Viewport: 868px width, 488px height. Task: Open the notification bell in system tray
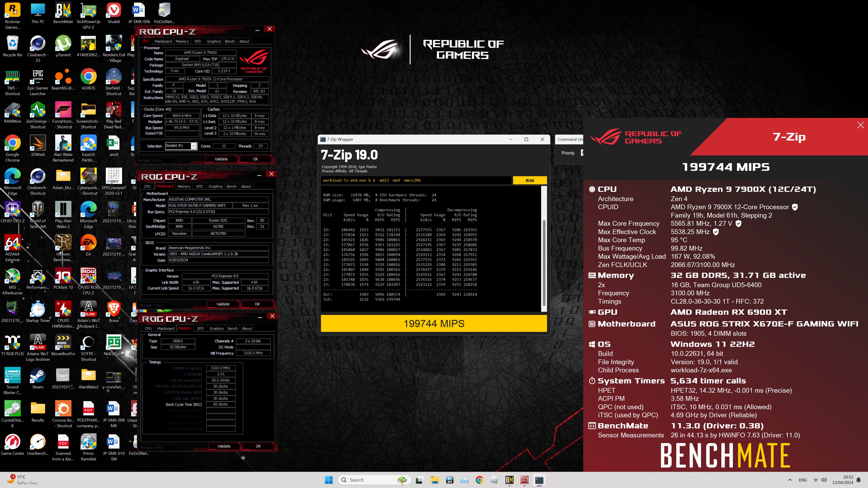pyautogui.click(x=859, y=480)
